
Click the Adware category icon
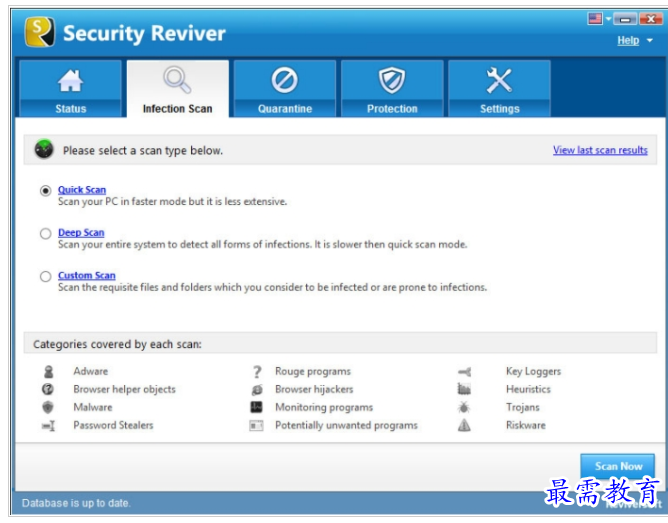click(49, 371)
